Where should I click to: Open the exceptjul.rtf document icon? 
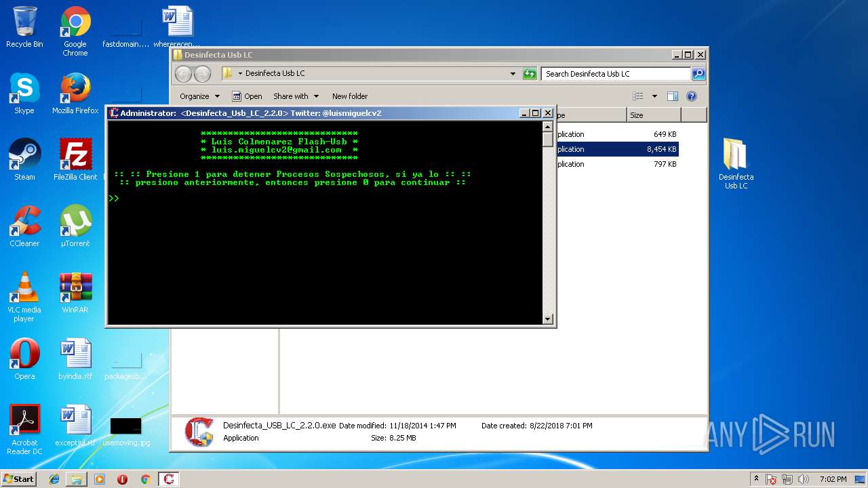(x=75, y=426)
